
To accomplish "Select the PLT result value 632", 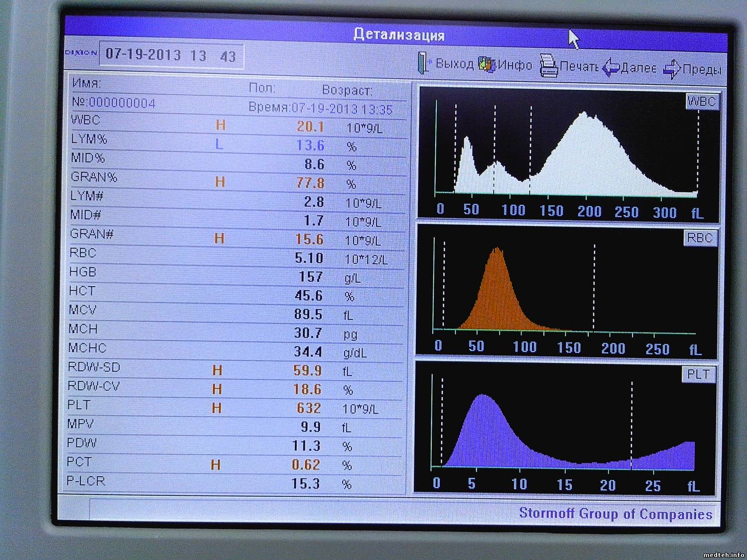I will pos(308,408).
